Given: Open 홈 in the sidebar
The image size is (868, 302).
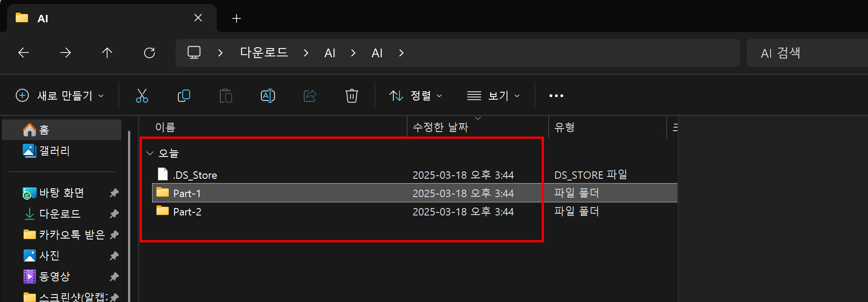Looking at the screenshot, I should [62, 130].
